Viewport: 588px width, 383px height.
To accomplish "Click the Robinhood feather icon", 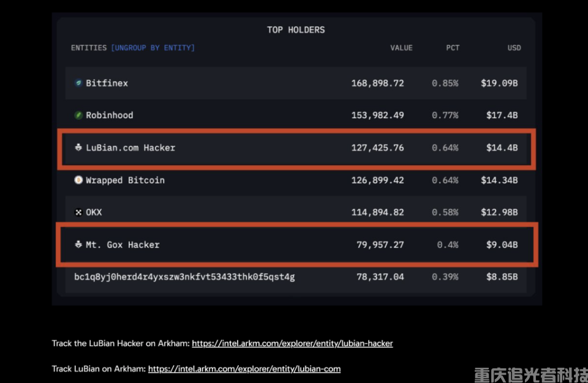I will point(78,115).
